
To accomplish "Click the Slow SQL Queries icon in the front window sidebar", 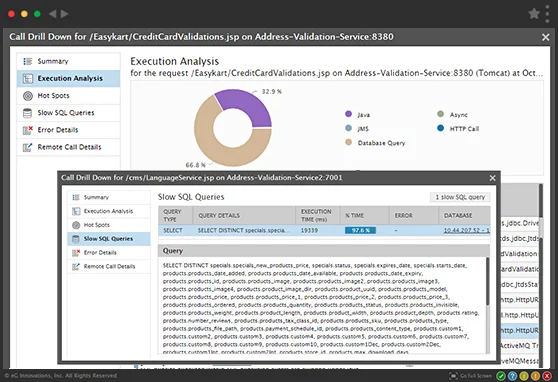I will tap(76, 239).
